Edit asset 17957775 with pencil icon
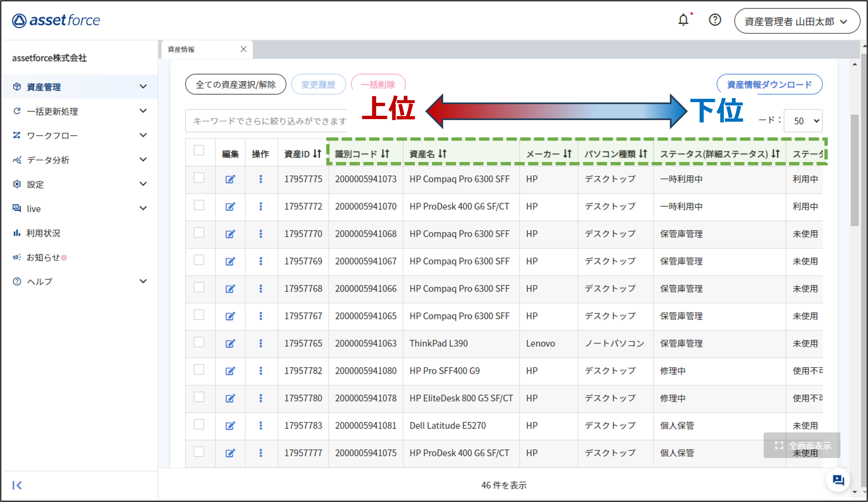 pos(230,179)
